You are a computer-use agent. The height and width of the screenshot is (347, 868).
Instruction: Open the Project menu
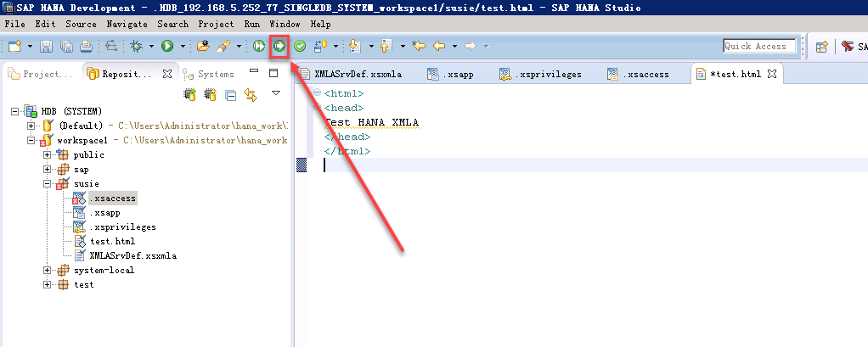pyautogui.click(x=216, y=25)
